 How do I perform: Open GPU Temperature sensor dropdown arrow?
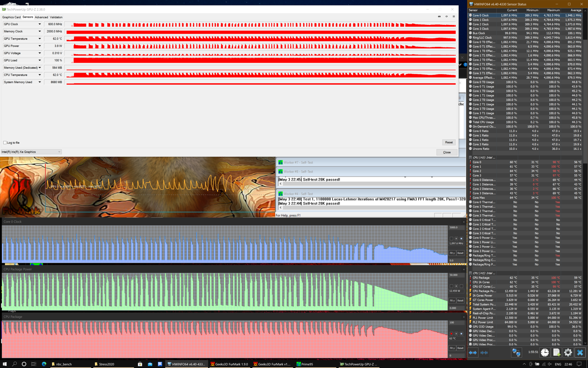40,39
